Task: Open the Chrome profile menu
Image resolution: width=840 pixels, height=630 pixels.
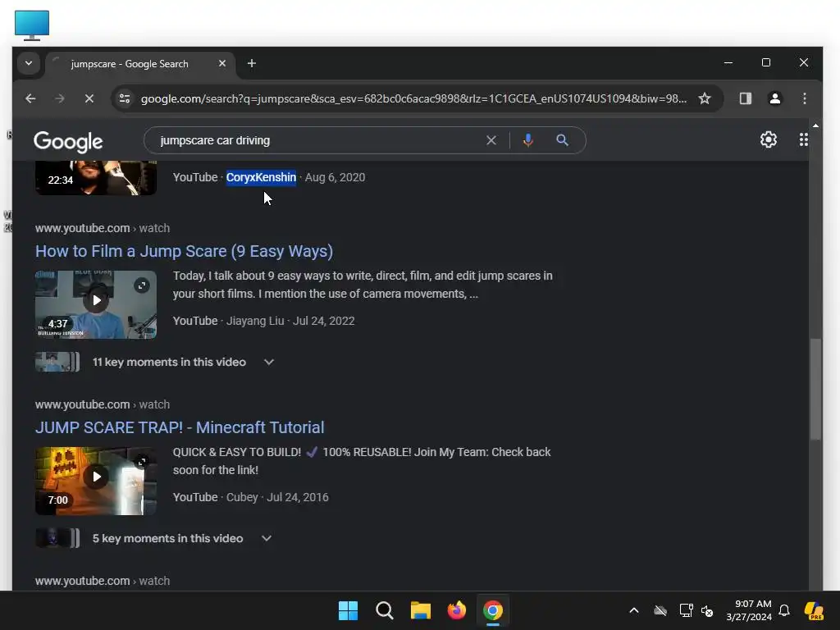Action: (774, 98)
